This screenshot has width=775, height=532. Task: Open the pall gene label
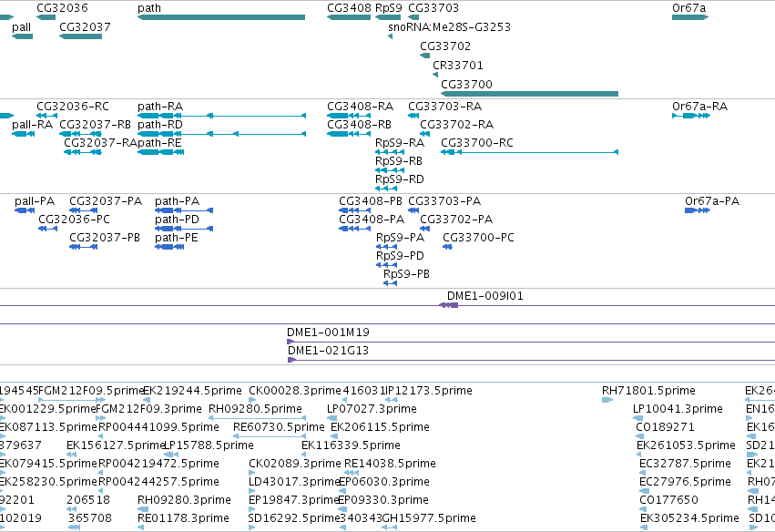[21, 27]
